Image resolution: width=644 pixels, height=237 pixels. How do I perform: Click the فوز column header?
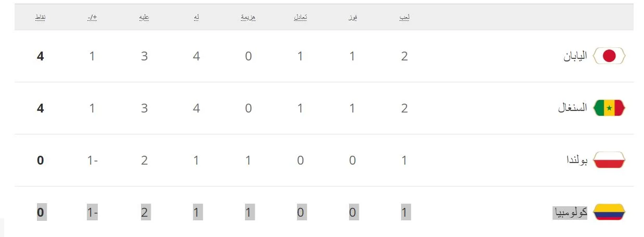pos(352,18)
